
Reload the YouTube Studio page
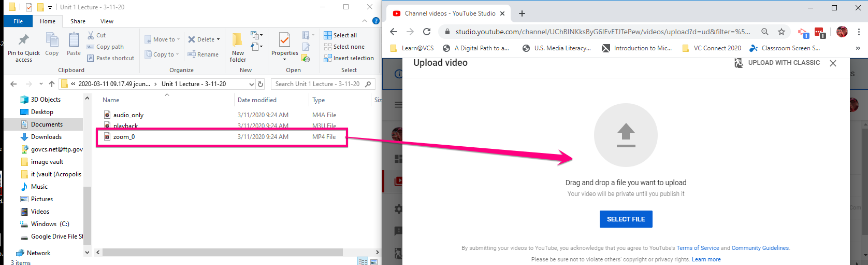(427, 32)
